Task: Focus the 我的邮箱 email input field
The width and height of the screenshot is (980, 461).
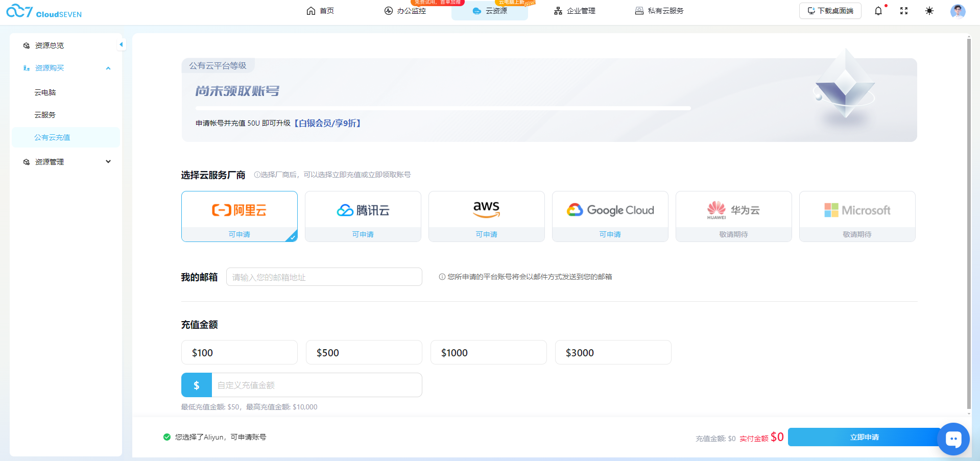Action: click(x=324, y=277)
